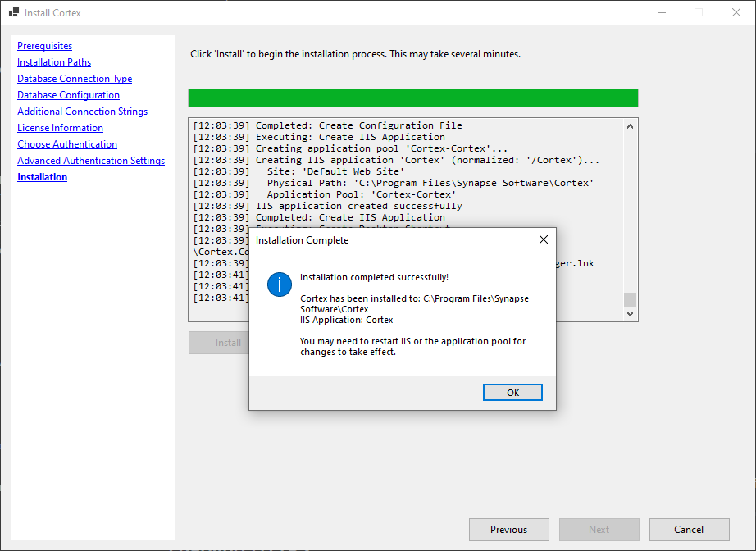This screenshot has width=756, height=551.
Task: Click the scrollbar up arrow in the log
Action: coord(630,125)
